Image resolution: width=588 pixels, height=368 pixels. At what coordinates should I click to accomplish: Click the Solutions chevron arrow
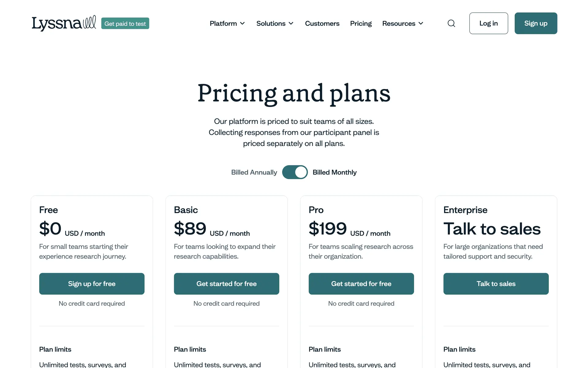pos(291,23)
